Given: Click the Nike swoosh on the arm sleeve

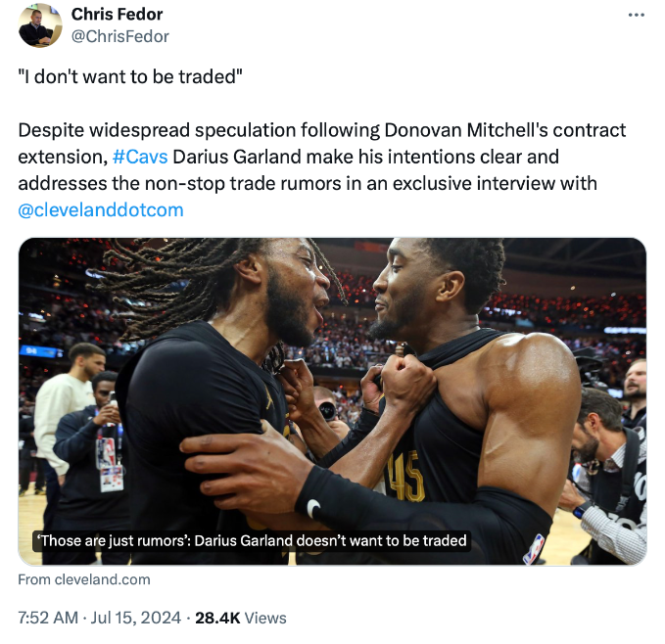Looking at the screenshot, I should (x=313, y=508).
